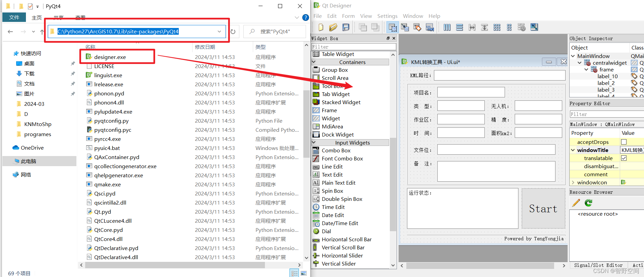Toggle the translatable property checkbox

tap(624, 158)
